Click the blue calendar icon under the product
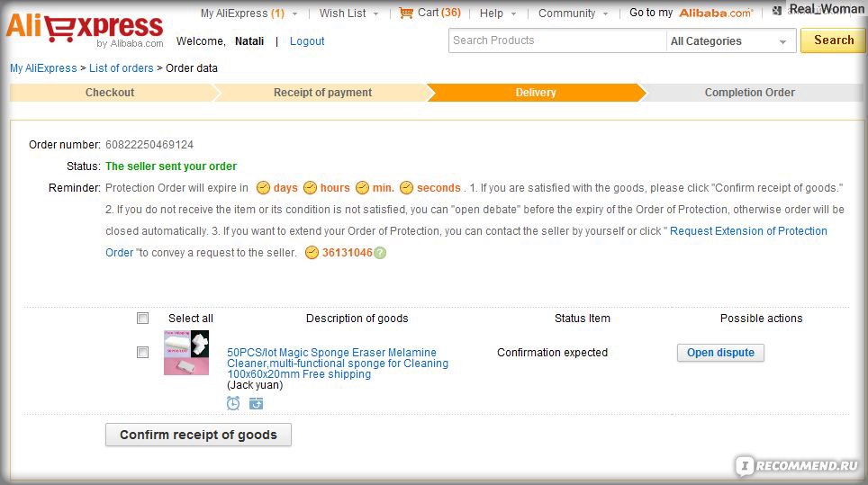The image size is (868, 485). click(x=256, y=404)
